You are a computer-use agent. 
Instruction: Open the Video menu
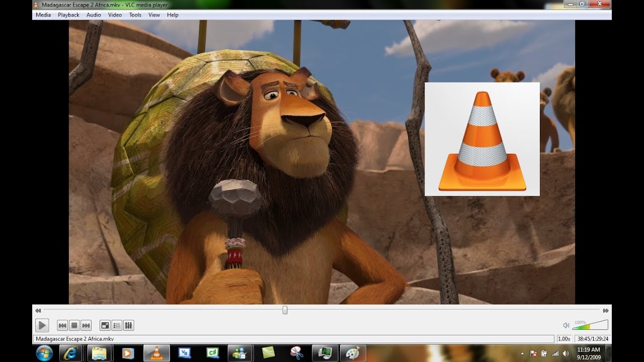pyautogui.click(x=115, y=15)
